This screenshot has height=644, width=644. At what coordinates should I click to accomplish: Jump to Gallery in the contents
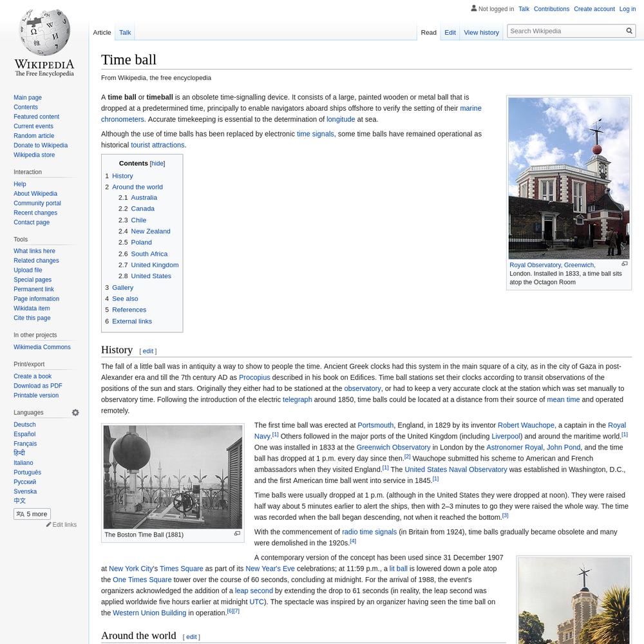(122, 287)
